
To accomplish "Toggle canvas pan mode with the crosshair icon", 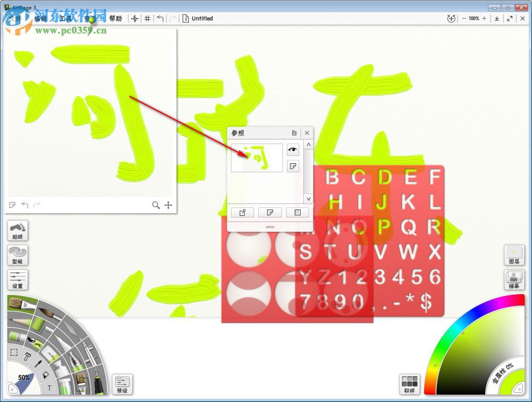I will pyautogui.click(x=136, y=18).
